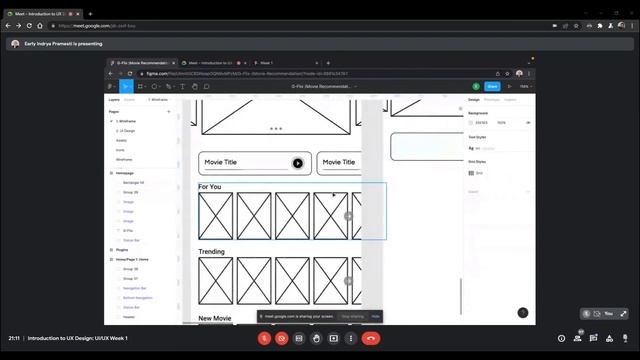Click the Background color swatch
The image size is (640, 360).
471,122
